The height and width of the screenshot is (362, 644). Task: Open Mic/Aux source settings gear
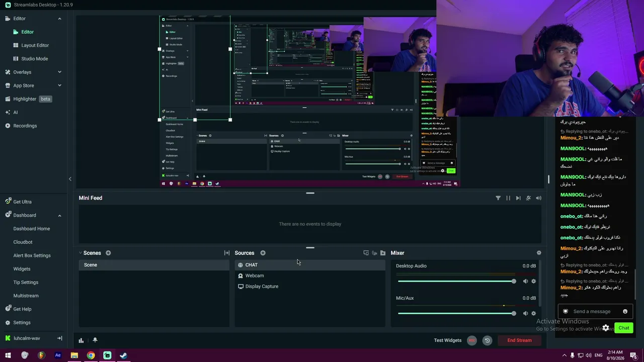(x=534, y=313)
